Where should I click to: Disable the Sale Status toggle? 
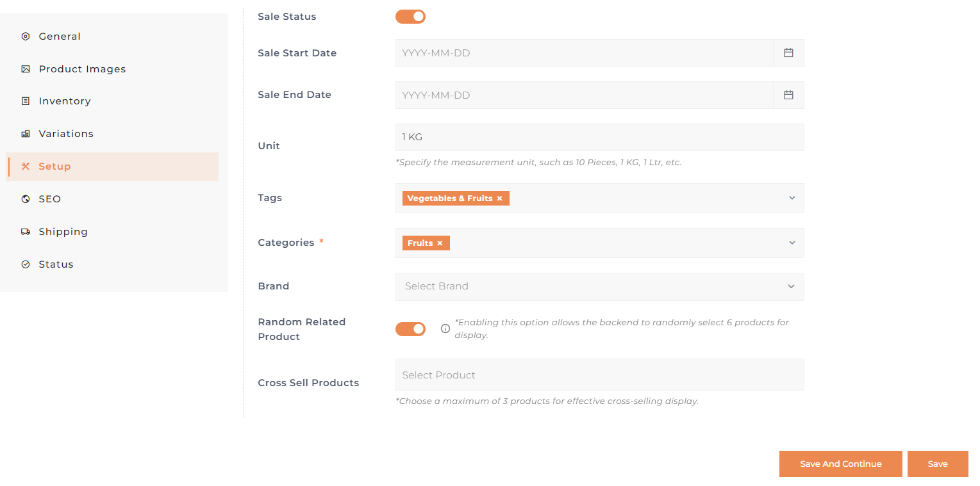click(x=410, y=17)
